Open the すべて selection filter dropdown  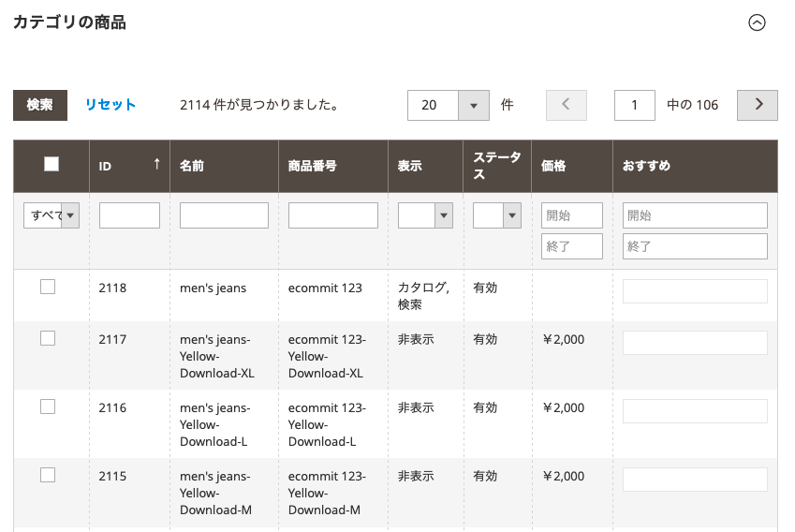tap(52, 215)
